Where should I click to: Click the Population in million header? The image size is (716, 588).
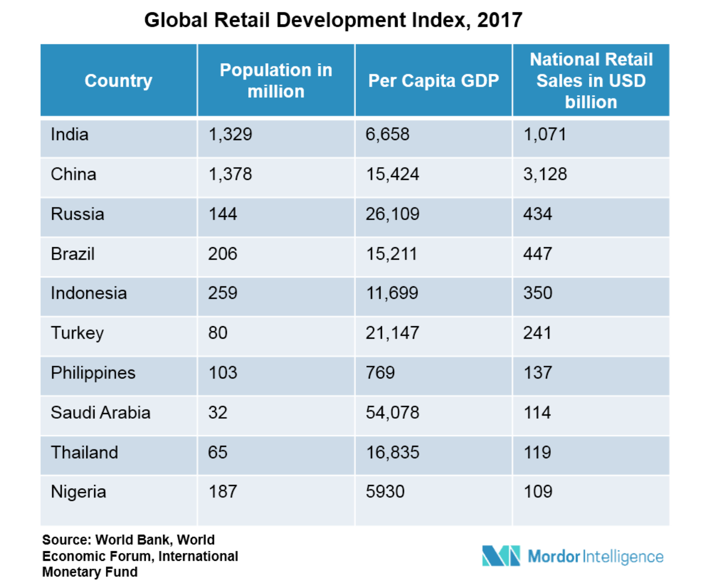click(276, 80)
